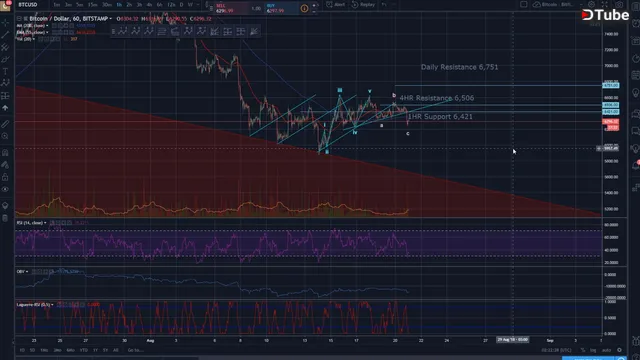Select the brush drawing tool
Viewport: 640px width, 360px height.
coord(5,60)
